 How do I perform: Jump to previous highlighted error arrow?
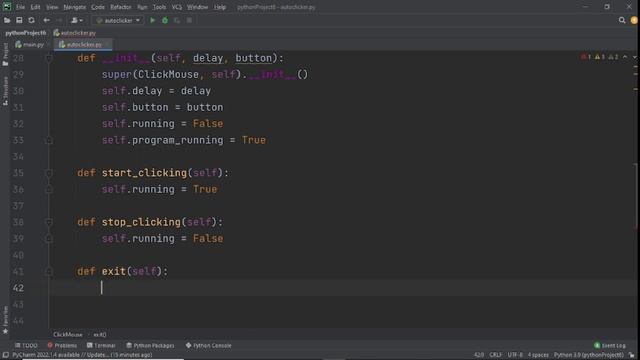pos(625,57)
